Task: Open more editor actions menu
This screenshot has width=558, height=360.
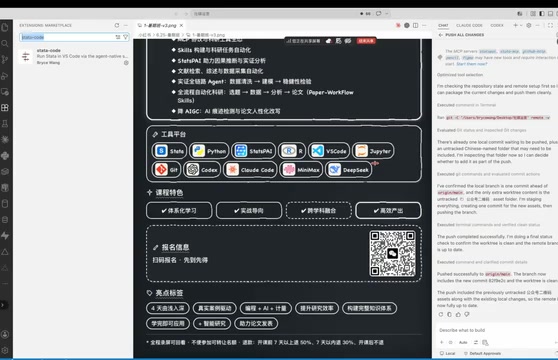Action: (424, 25)
